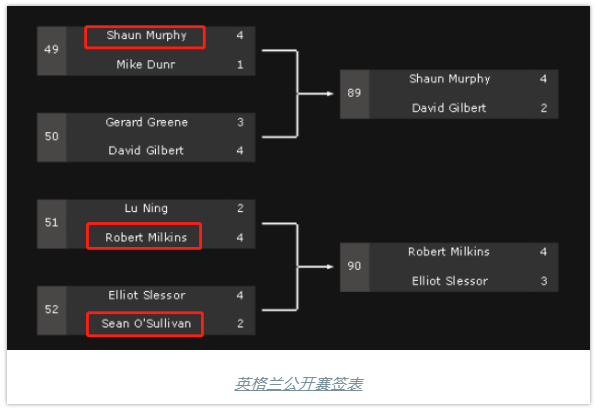This screenshot has height=412, width=598.
Task: Select Elliot Slessor in match 52
Action: click(147, 295)
